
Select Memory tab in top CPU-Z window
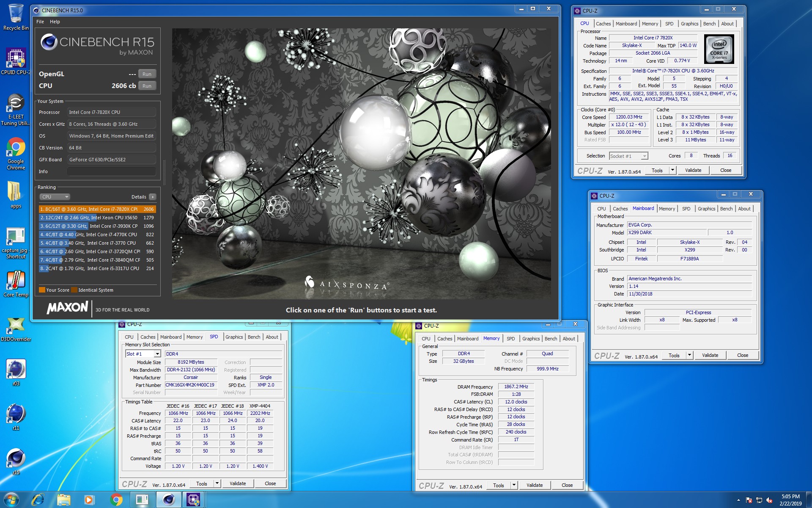[x=650, y=24]
